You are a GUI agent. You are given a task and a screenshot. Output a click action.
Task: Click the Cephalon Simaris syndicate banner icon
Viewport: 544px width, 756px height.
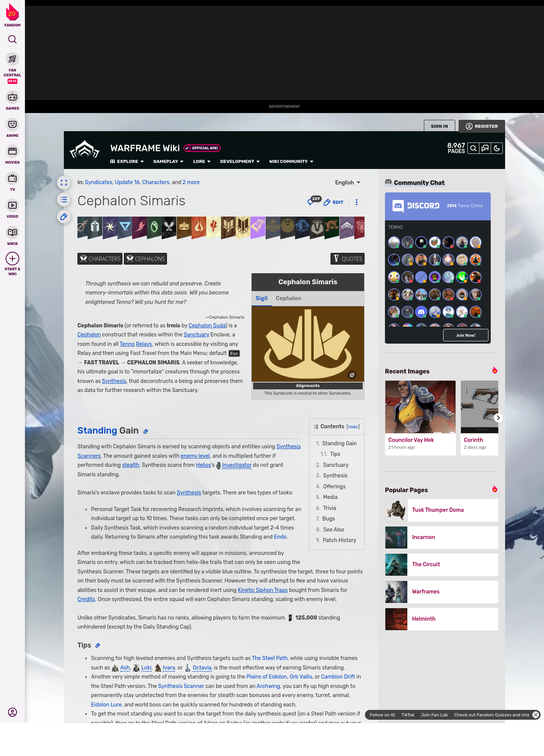(184, 228)
